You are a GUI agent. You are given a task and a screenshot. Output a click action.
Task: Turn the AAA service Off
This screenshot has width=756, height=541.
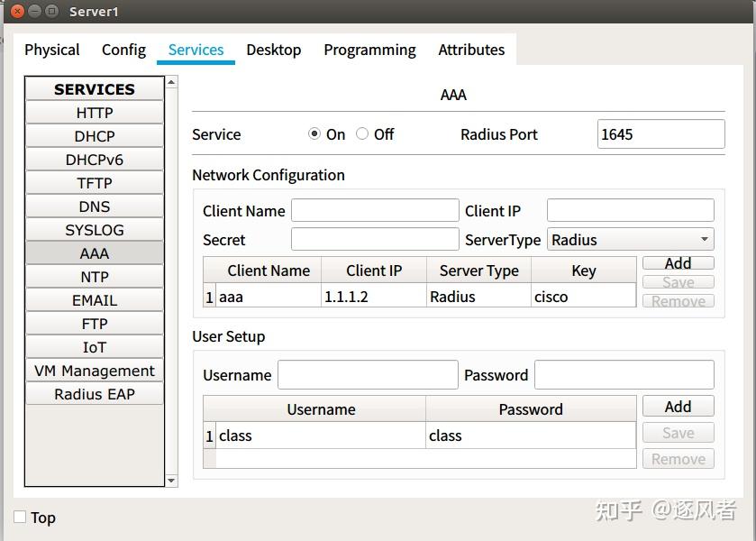tap(362, 133)
